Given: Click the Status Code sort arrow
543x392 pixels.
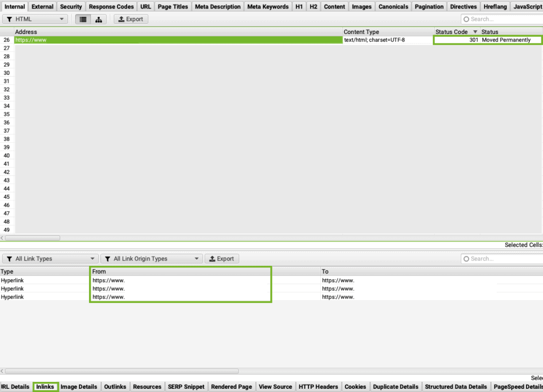Looking at the screenshot, I should (x=475, y=32).
